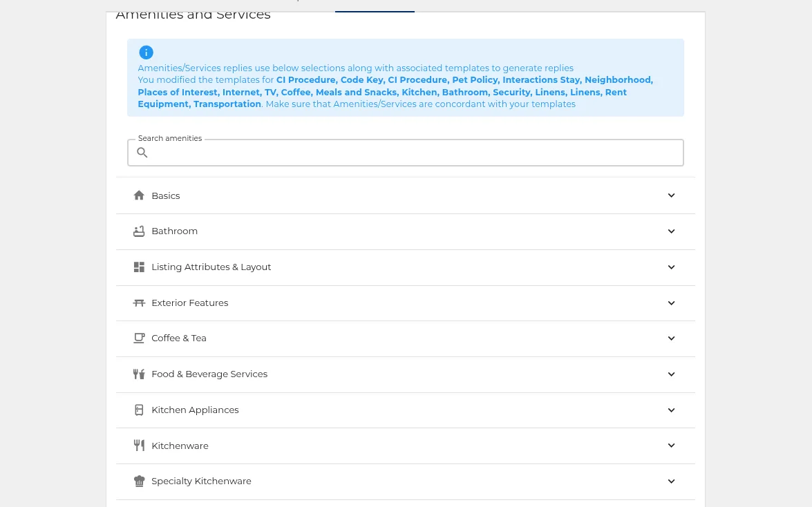812x507 pixels.
Task: Click the blue info icon in the notice
Action: 146,52
